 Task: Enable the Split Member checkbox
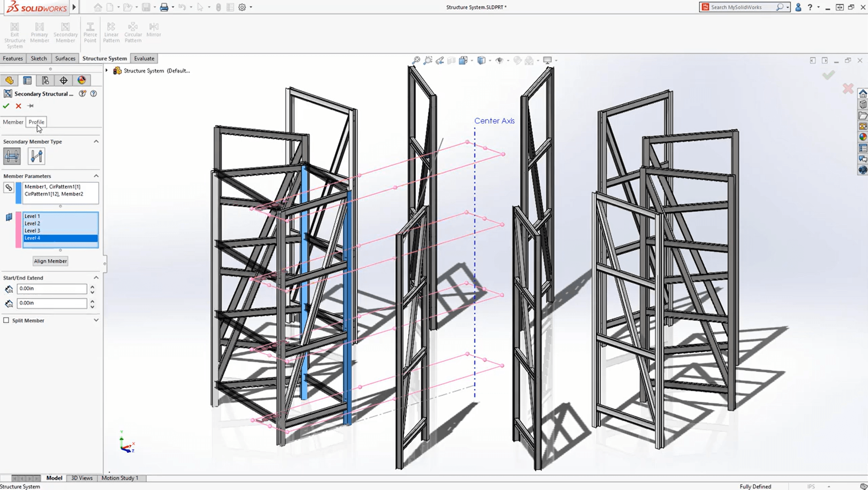[7, 320]
